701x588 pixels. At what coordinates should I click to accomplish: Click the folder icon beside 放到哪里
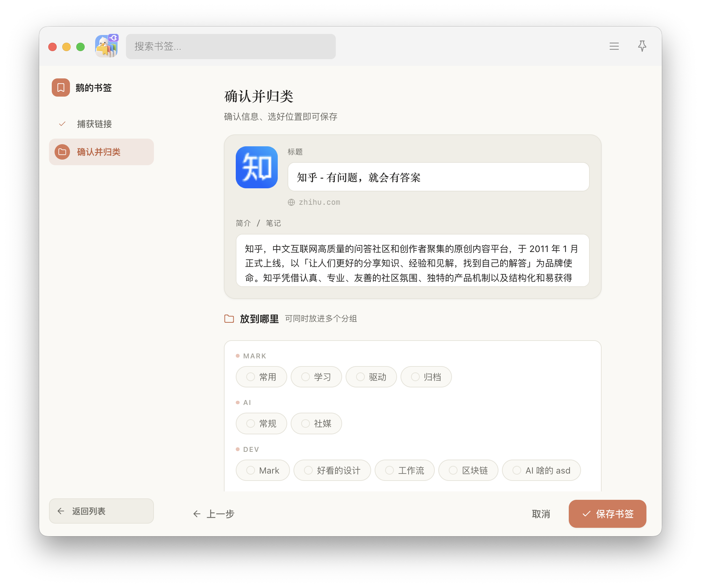pos(229,319)
